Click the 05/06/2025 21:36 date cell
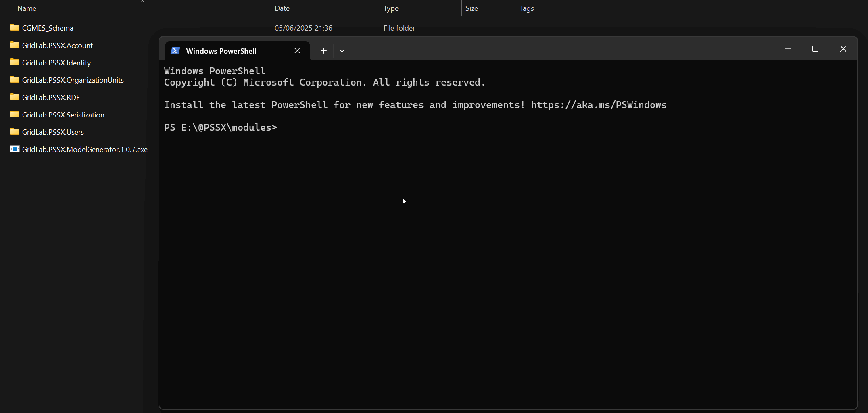The image size is (868, 413). [x=303, y=28]
